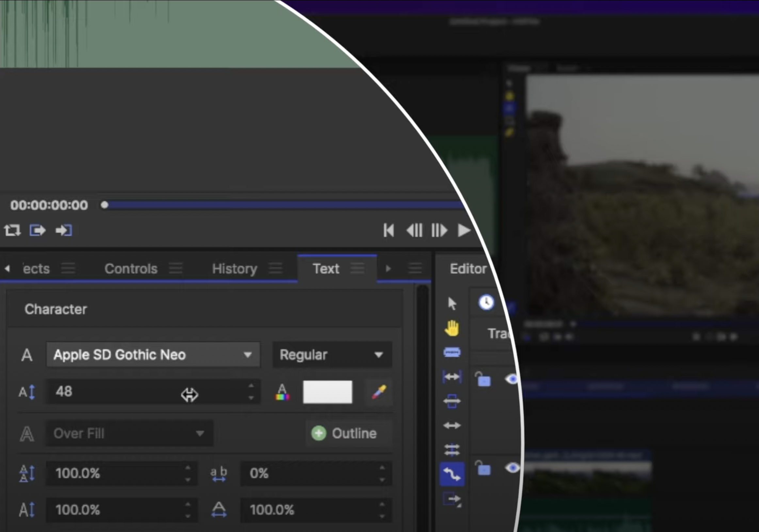759x532 pixels.
Task: Select the Hand tool
Action: [452, 328]
